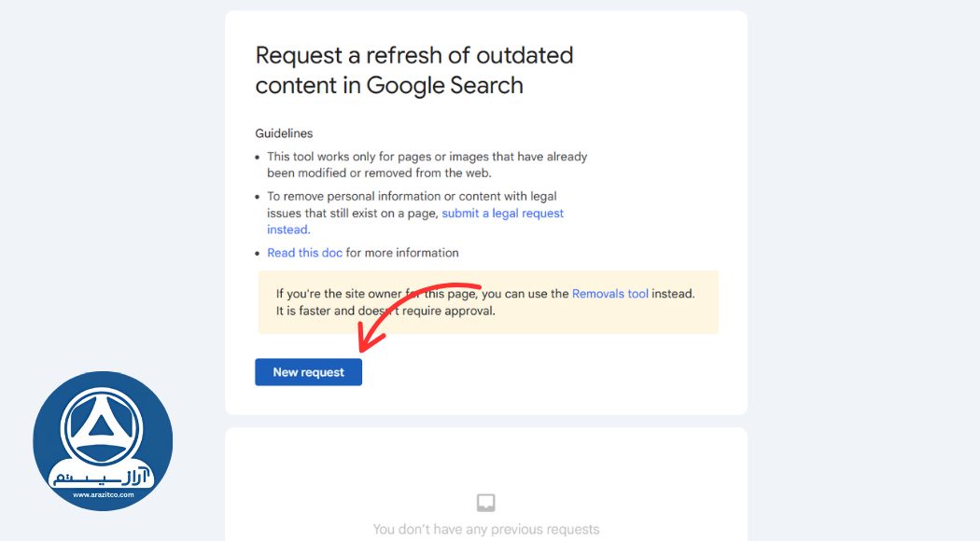Open the Read this doc link
The height and width of the screenshot is (541, 980).
304,253
